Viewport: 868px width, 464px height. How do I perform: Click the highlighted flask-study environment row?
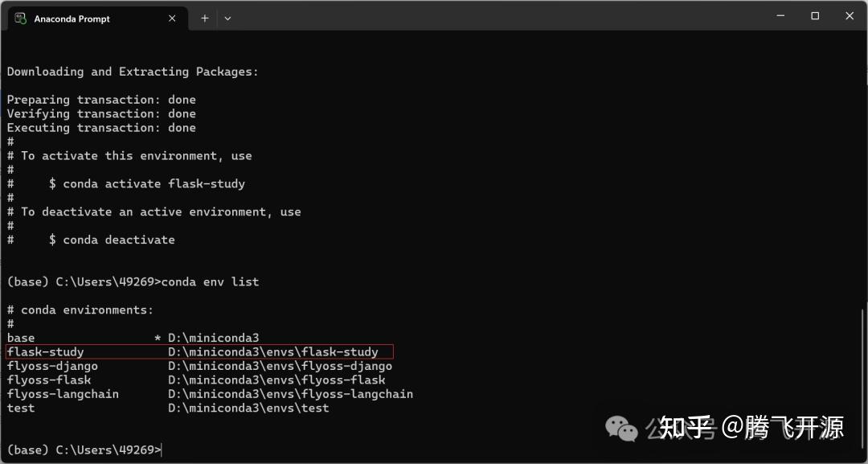click(x=199, y=351)
